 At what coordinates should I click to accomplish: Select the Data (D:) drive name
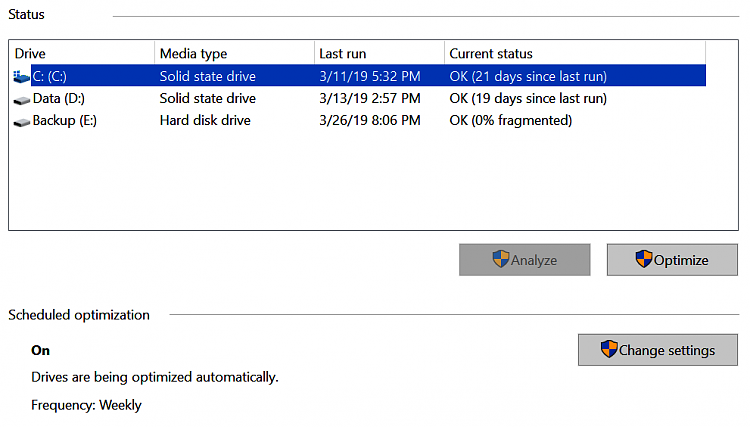click(x=58, y=99)
